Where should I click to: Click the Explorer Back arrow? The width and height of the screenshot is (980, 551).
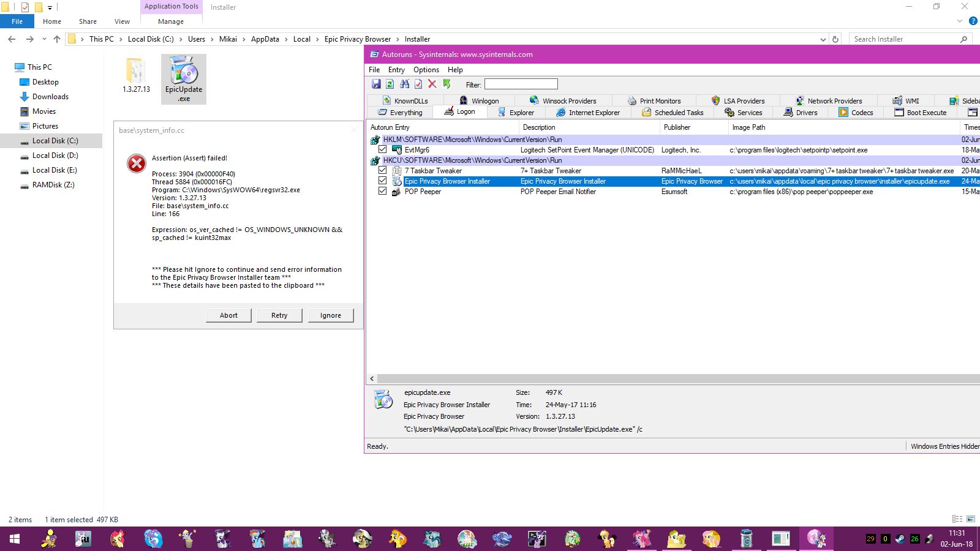point(12,39)
